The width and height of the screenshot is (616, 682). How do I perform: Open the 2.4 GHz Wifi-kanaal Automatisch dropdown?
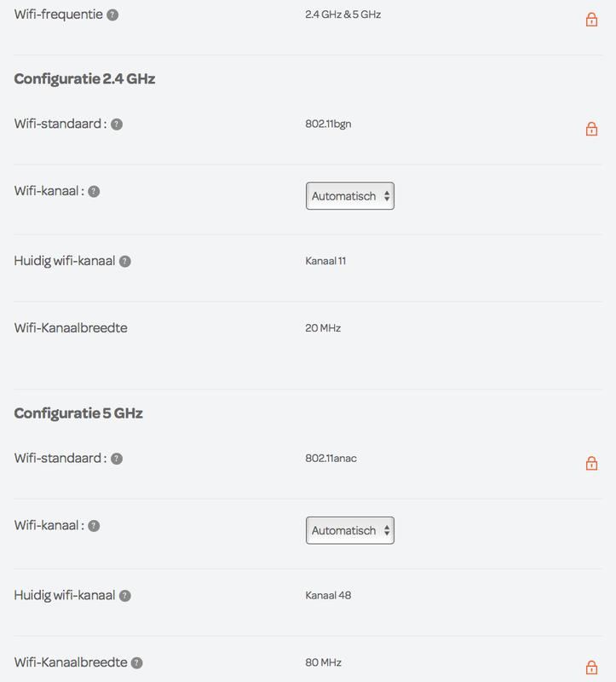point(350,196)
